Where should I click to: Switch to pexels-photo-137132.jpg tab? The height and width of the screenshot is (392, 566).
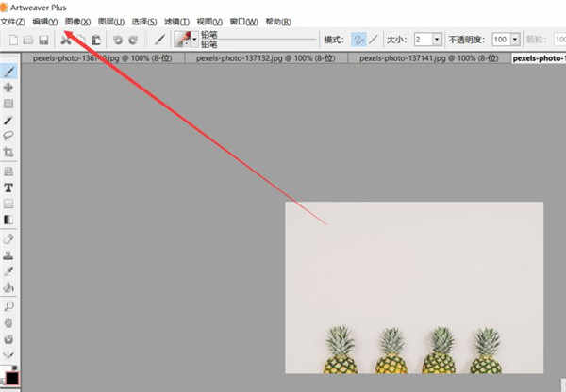(266, 58)
